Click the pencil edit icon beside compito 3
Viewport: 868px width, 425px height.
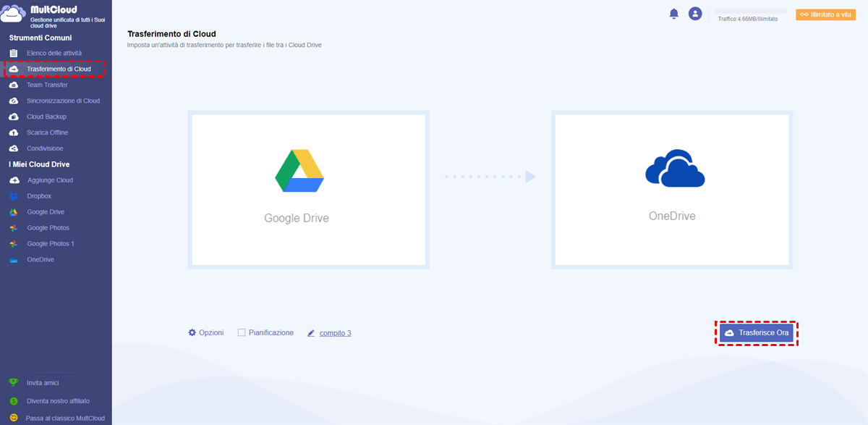tap(311, 333)
